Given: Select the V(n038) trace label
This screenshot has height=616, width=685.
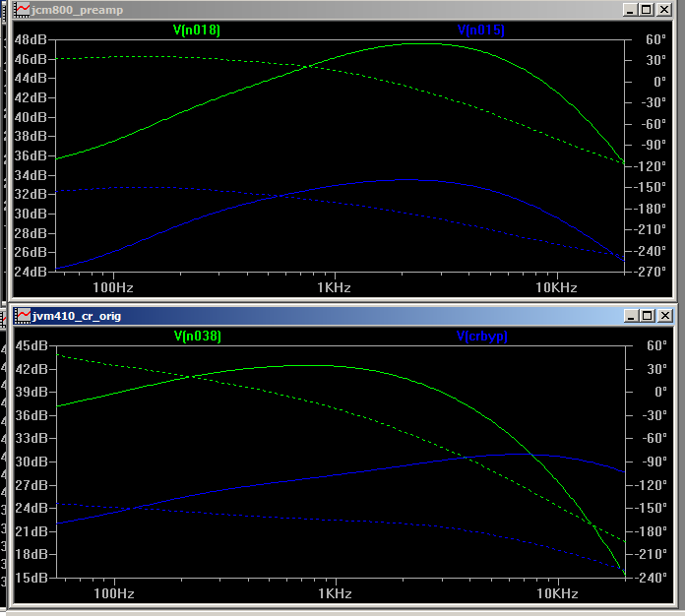Looking at the screenshot, I should point(198,336).
